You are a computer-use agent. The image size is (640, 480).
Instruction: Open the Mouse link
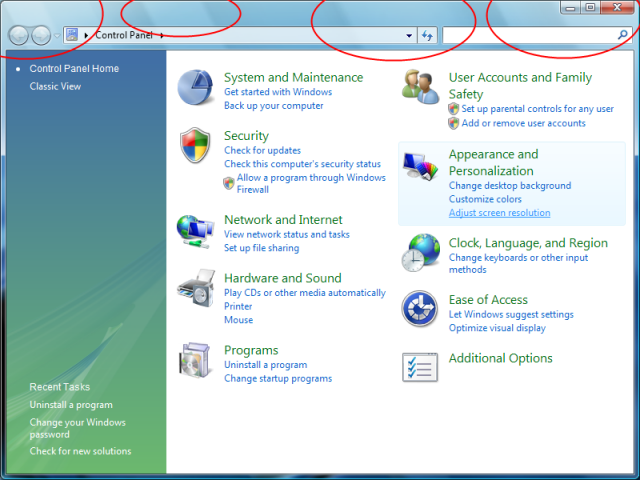[238, 320]
